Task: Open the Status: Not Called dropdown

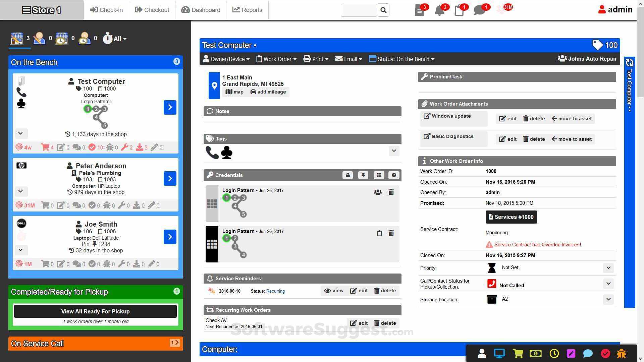Action: pos(608,284)
